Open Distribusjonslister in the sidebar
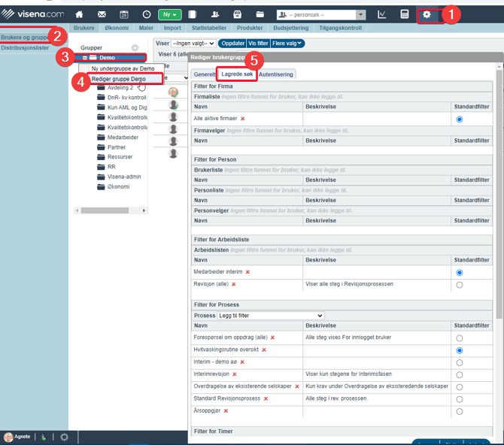The width and height of the screenshot is (504, 445). click(x=25, y=48)
